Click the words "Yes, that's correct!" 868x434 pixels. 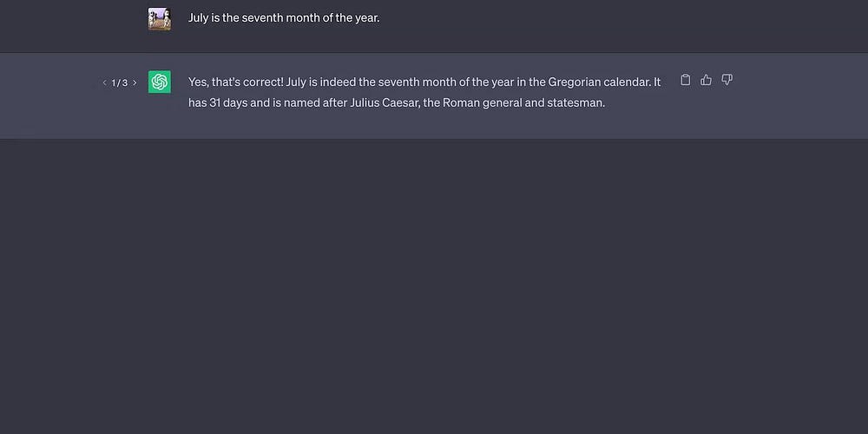tap(236, 82)
